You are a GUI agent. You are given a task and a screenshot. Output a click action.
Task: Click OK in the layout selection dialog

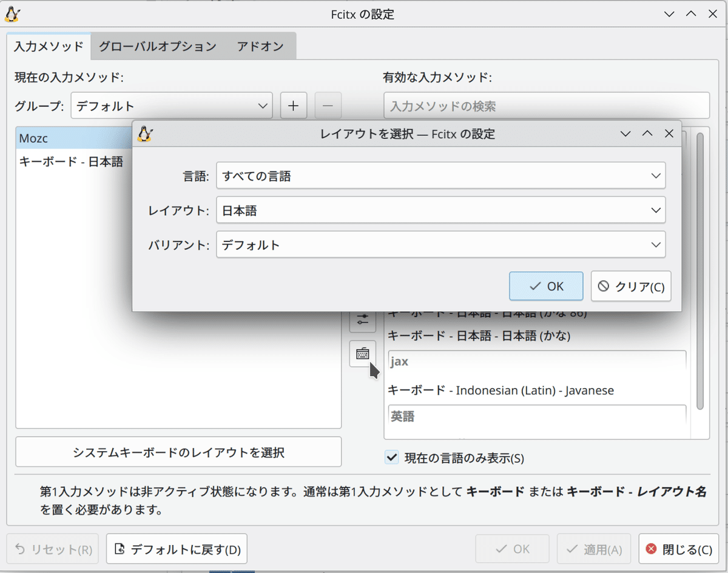547,286
